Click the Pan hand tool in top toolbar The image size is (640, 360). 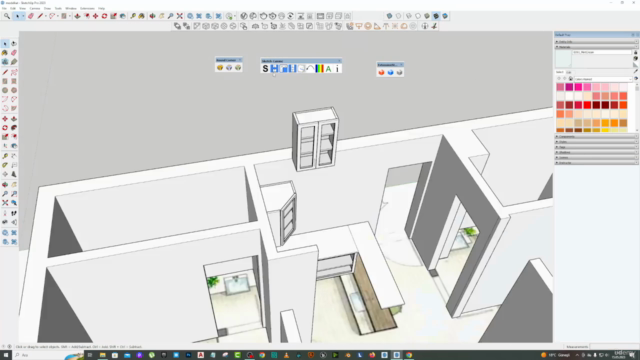point(162,16)
